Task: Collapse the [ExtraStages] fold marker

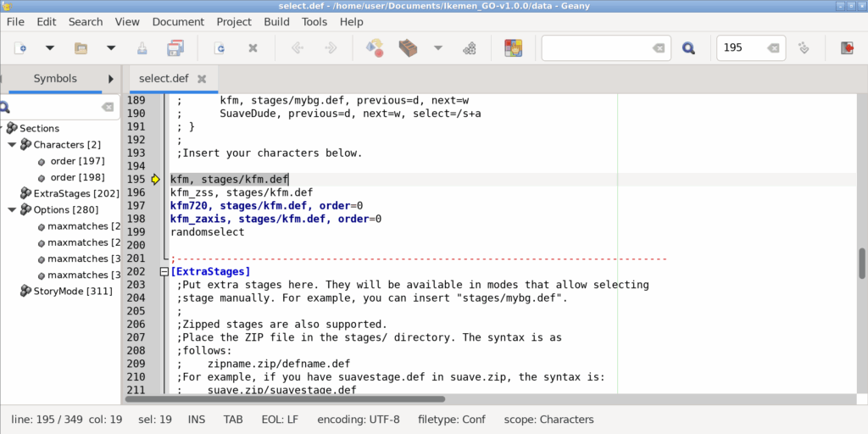Action: (x=164, y=272)
